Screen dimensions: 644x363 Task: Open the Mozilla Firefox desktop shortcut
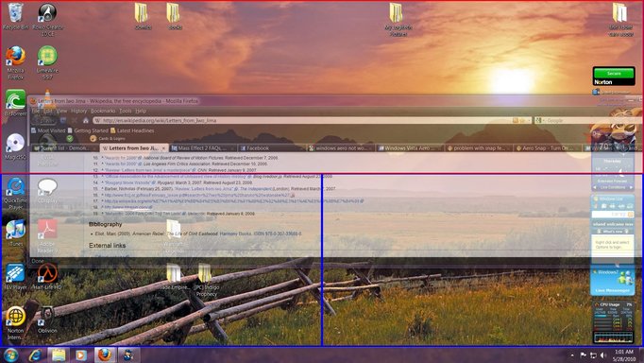tap(16, 62)
